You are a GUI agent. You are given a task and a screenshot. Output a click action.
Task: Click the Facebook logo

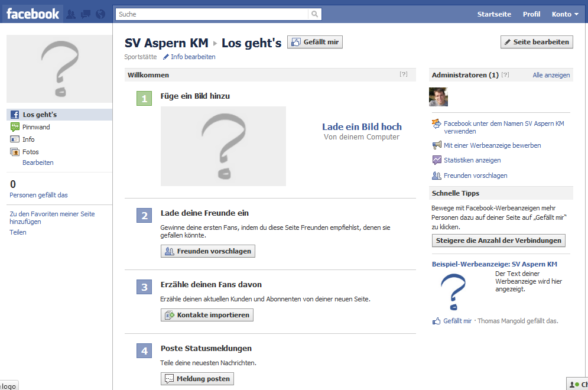tap(33, 14)
